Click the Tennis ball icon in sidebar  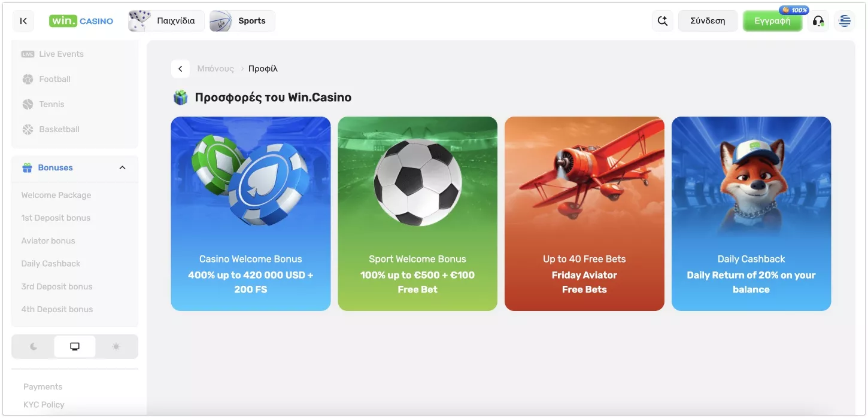28,104
